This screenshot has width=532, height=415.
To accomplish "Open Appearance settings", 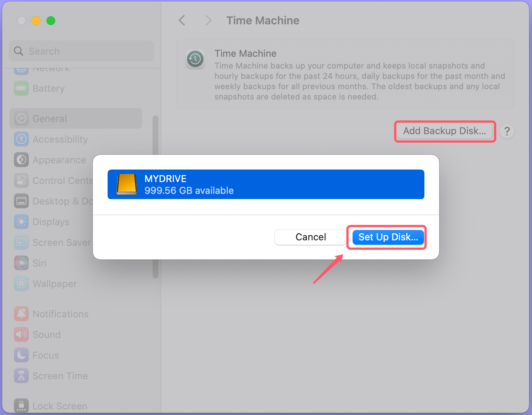I will click(59, 160).
